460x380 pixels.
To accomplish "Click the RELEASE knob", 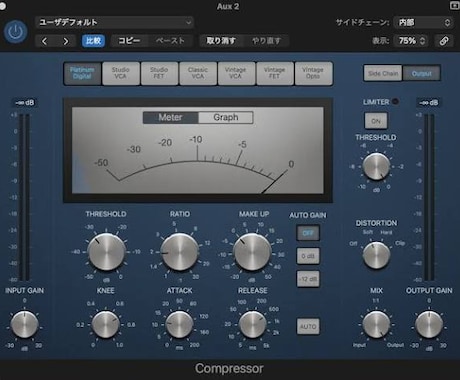I will tap(253, 325).
